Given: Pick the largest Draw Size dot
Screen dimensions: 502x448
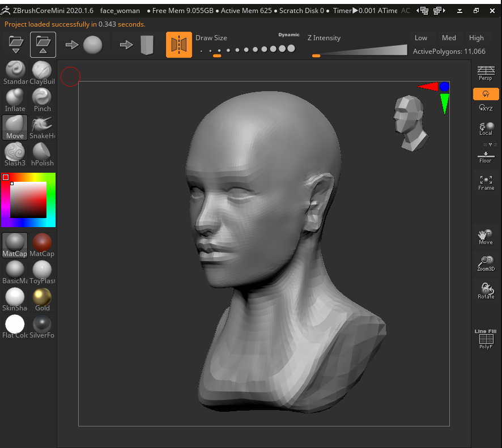Looking at the screenshot, I should click(291, 48).
